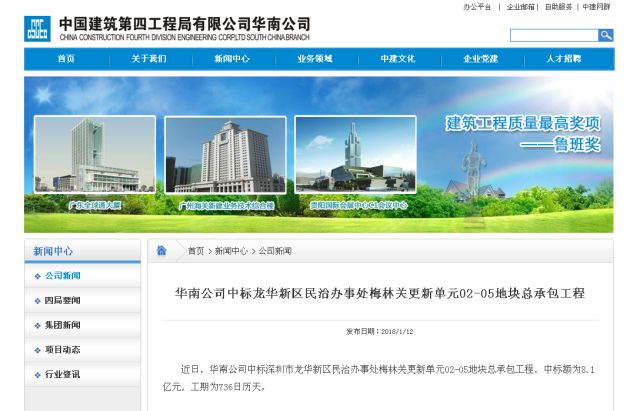Viewport: 640px width, 411px height.
Task: Open 四局要闻 in the sidebar
Action: (62, 300)
